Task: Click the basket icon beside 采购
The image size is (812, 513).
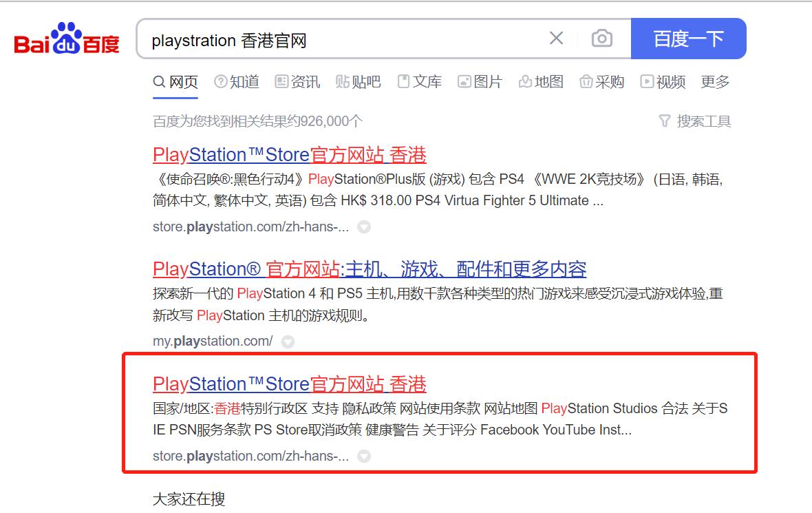Action: tap(585, 82)
